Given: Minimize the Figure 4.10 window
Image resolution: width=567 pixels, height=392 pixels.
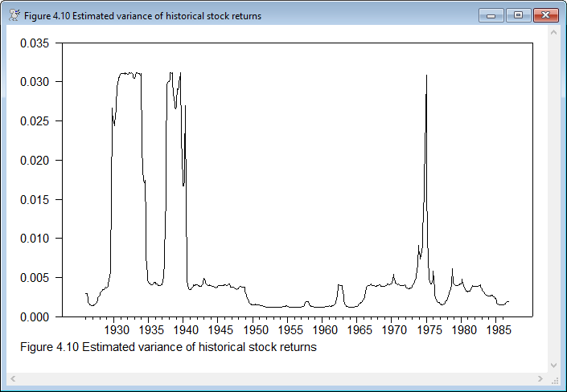Looking at the screenshot, I should pyautogui.click(x=490, y=15).
